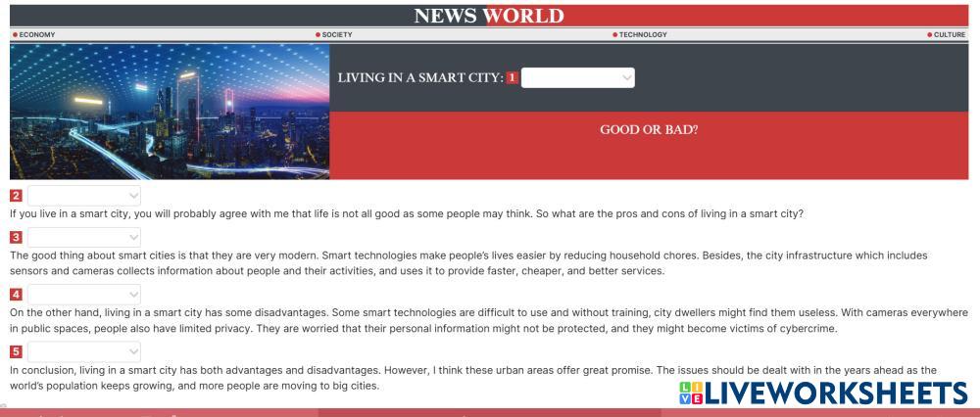Expand the dropdown above the disadvantages paragraph
Image resolution: width=980 pixels, height=417 pixels.
click(84, 293)
